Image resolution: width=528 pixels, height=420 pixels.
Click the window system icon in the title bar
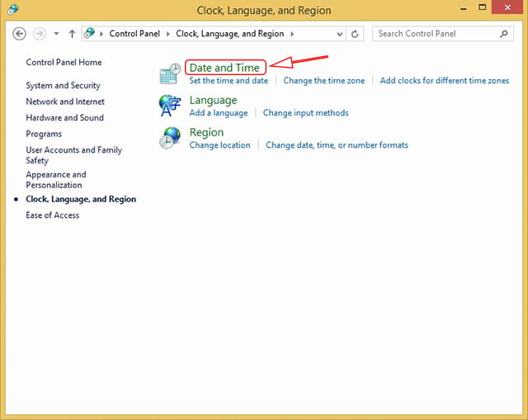coord(13,9)
